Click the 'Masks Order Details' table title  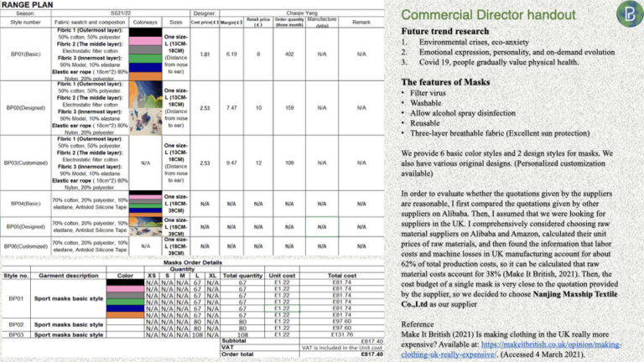pos(193,262)
